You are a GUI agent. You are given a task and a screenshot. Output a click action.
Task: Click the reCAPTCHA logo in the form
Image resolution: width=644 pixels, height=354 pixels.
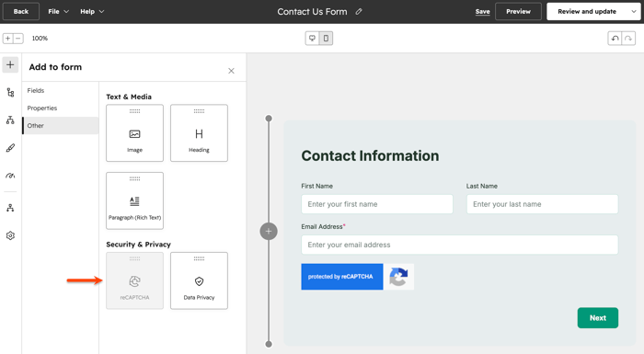[398, 277]
